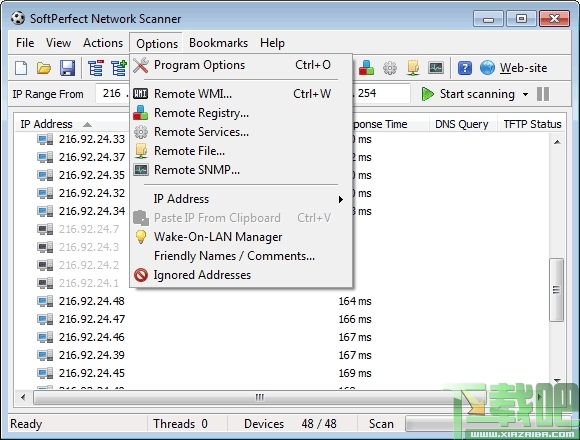Open Ignored Addresses menu entry
The height and width of the screenshot is (440, 580).
(x=240, y=275)
